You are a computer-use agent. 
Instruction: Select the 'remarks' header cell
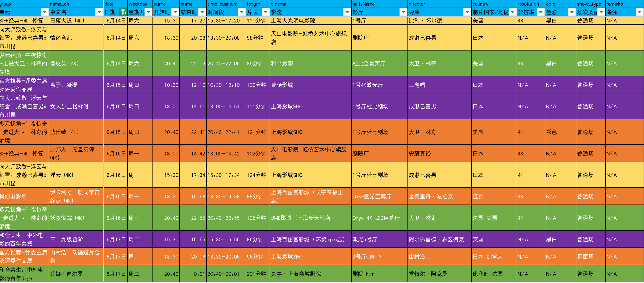[624, 4]
